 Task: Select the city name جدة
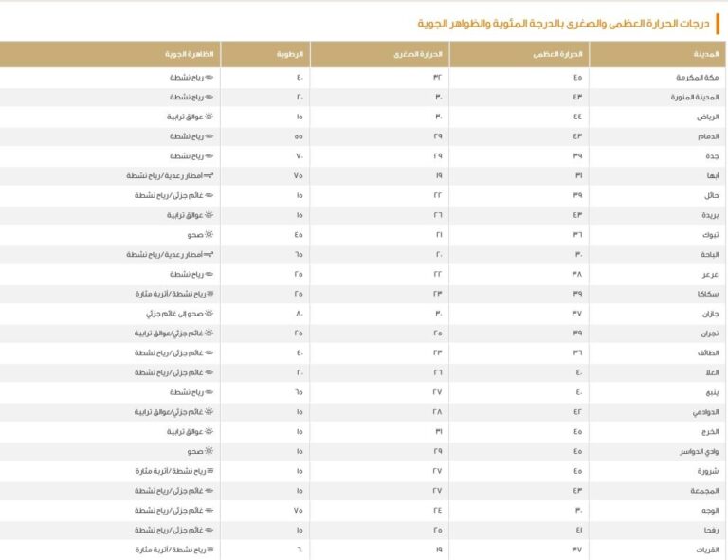point(712,156)
